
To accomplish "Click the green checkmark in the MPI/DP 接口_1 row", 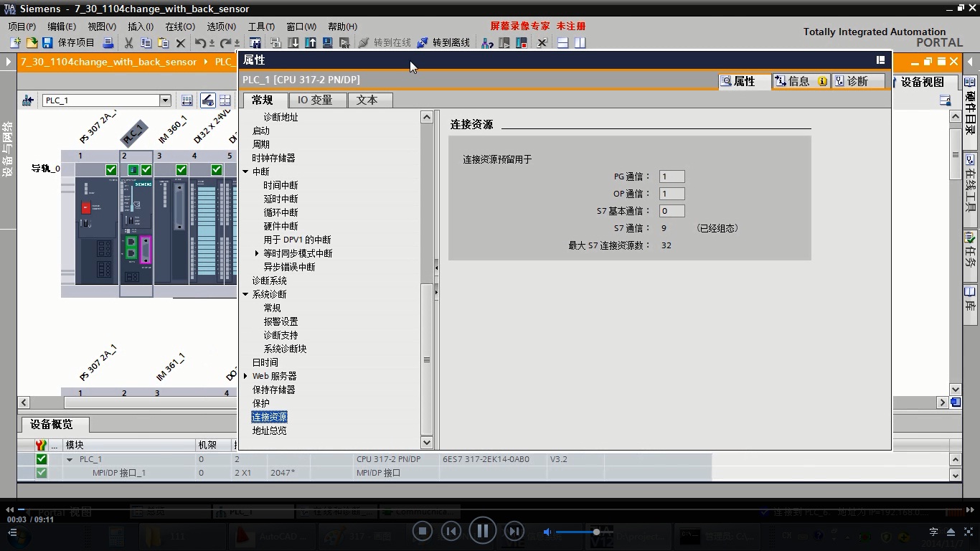I will tap(41, 473).
